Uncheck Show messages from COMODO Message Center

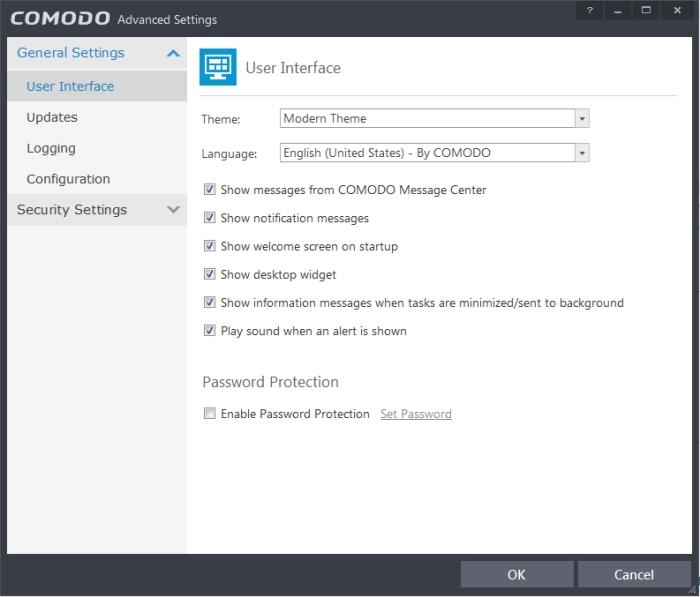209,189
